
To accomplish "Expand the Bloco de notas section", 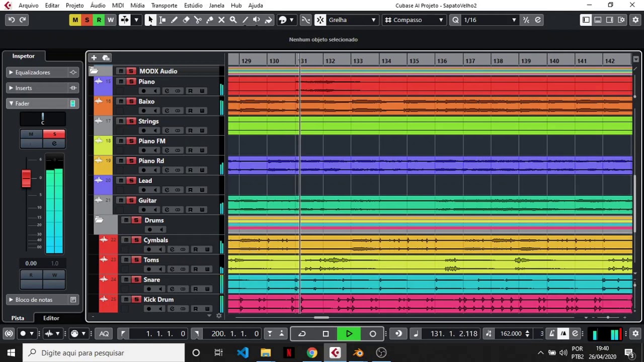I will [x=11, y=300].
